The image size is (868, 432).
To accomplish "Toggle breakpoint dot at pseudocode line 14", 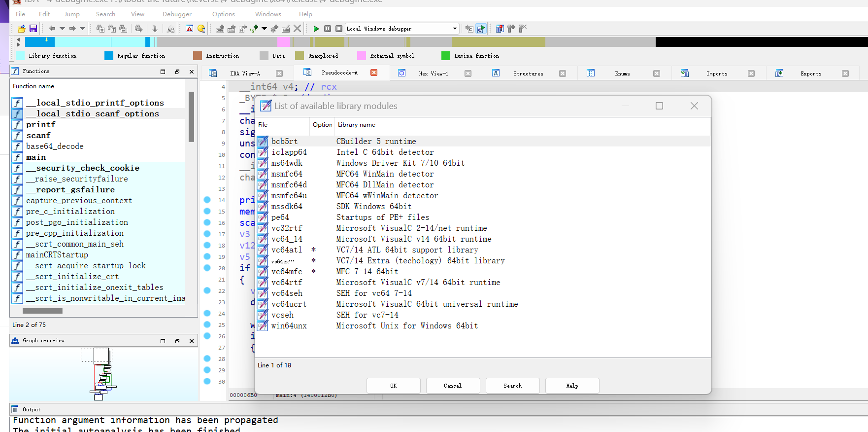I will (207, 200).
